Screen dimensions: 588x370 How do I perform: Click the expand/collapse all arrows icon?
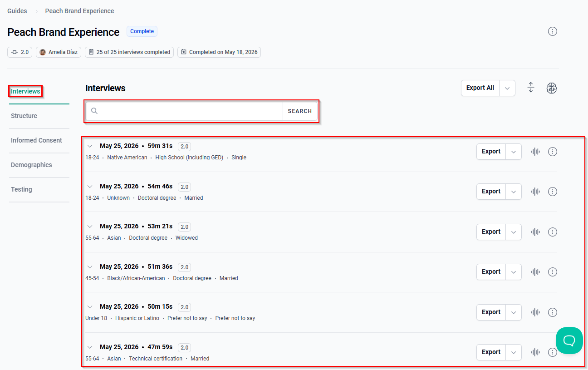point(531,88)
